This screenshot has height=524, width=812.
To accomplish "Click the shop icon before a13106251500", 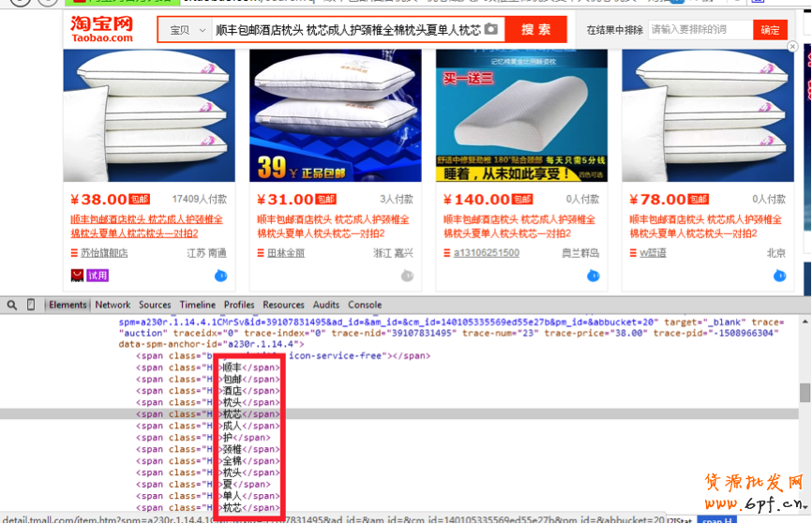I will [447, 253].
